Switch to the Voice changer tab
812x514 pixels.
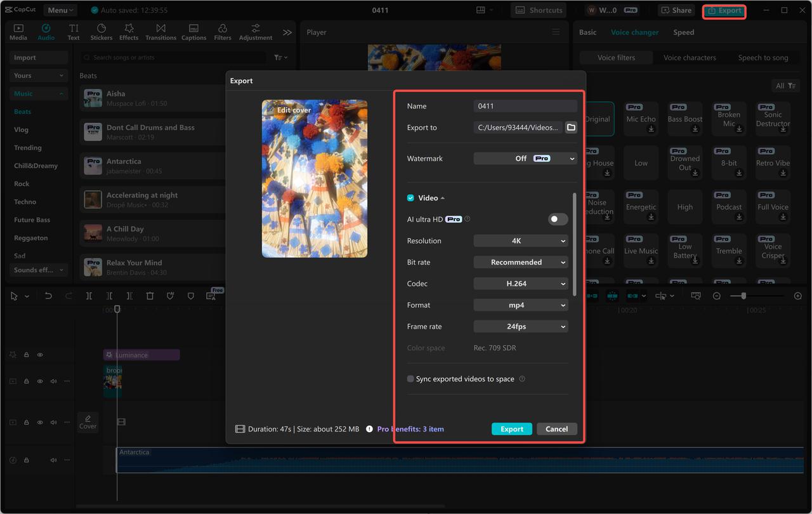(x=635, y=32)
